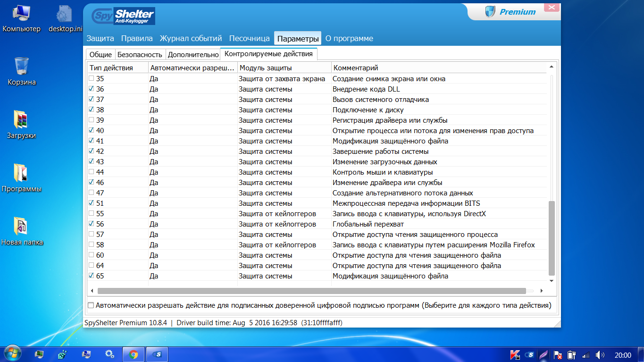Toggle checkbox for action 39
The width and height of the screenshot is (644, 362).
92,120
